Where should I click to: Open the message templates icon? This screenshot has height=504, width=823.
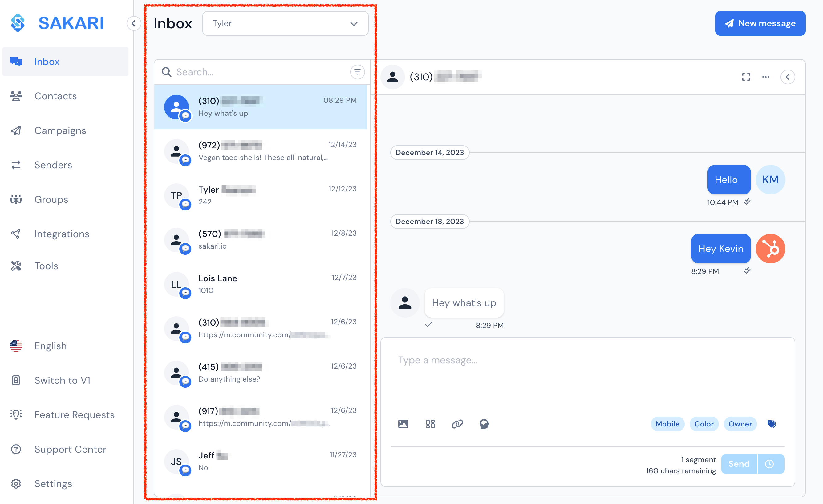pos(430,424)
